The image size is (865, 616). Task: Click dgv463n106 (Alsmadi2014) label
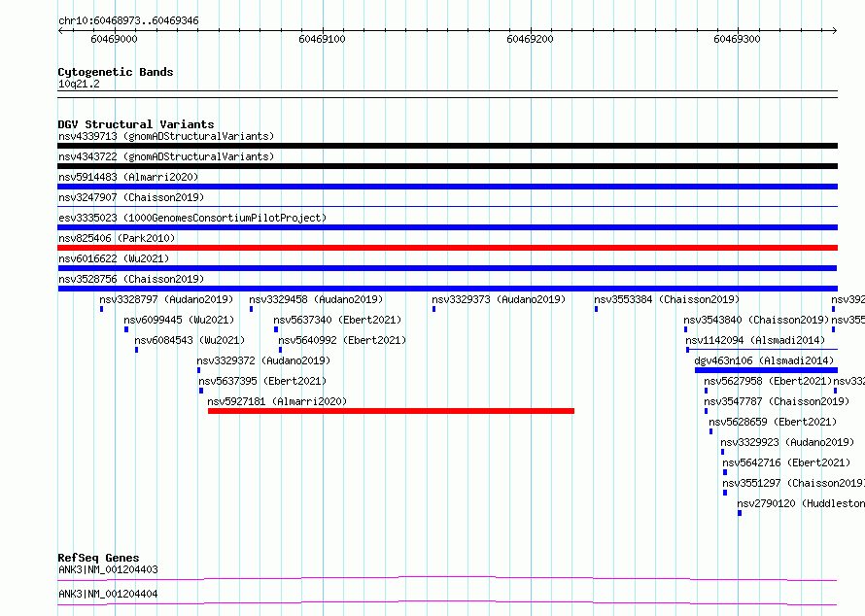click(x=764, y=360)
